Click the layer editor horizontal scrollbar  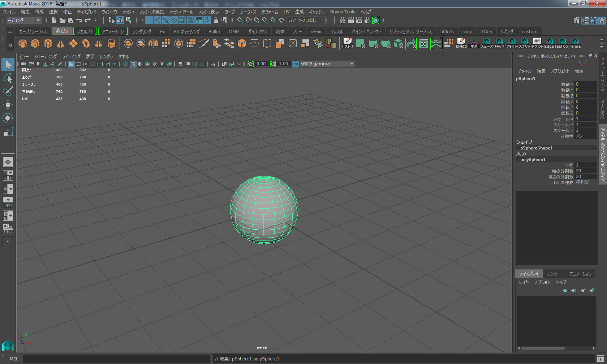point(543,348)
